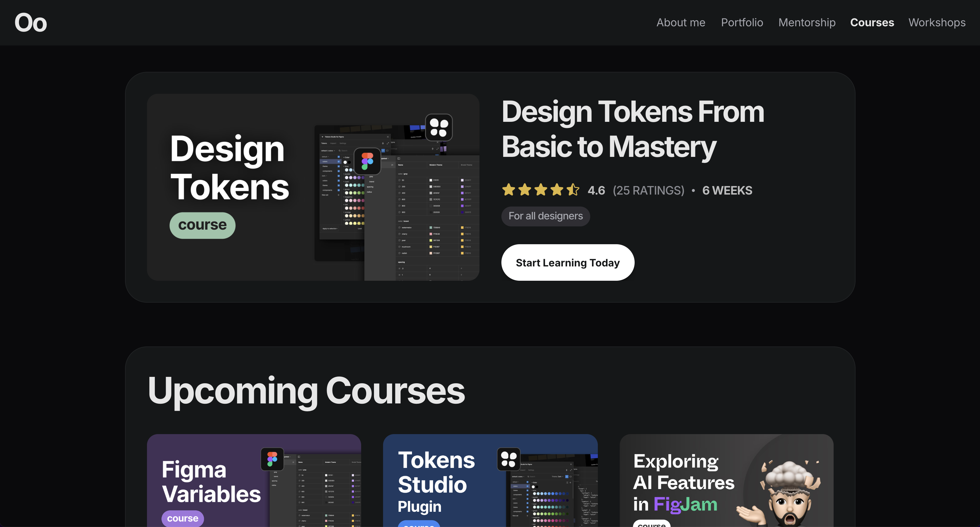The width and height of the screenshot is (980, 527).
Task: Collapse the Color token group
Action: [x=344, y=158]
